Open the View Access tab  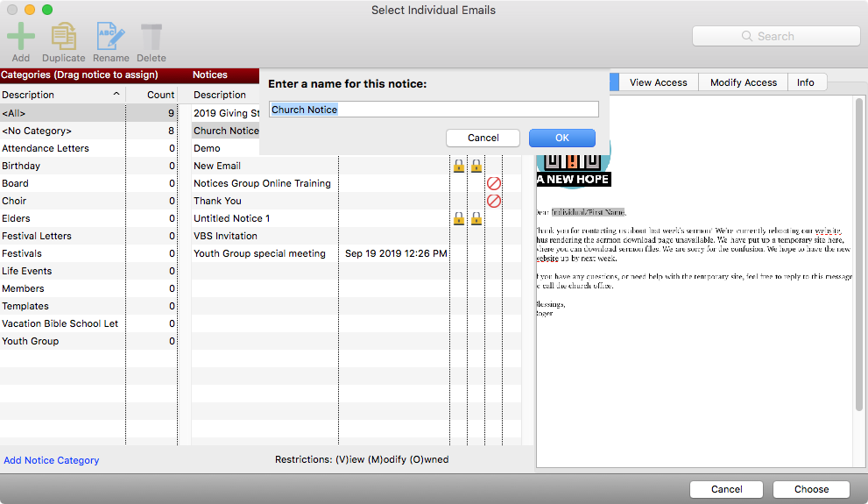(658, 82)
